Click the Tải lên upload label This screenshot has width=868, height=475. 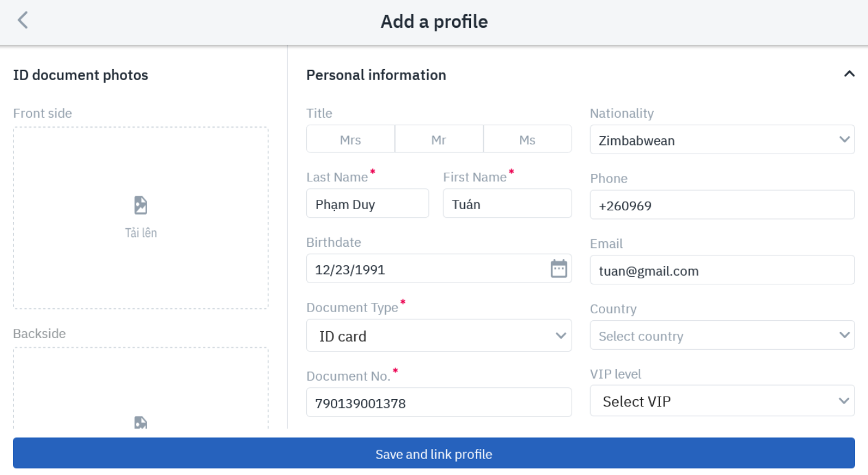coord(141,233)
